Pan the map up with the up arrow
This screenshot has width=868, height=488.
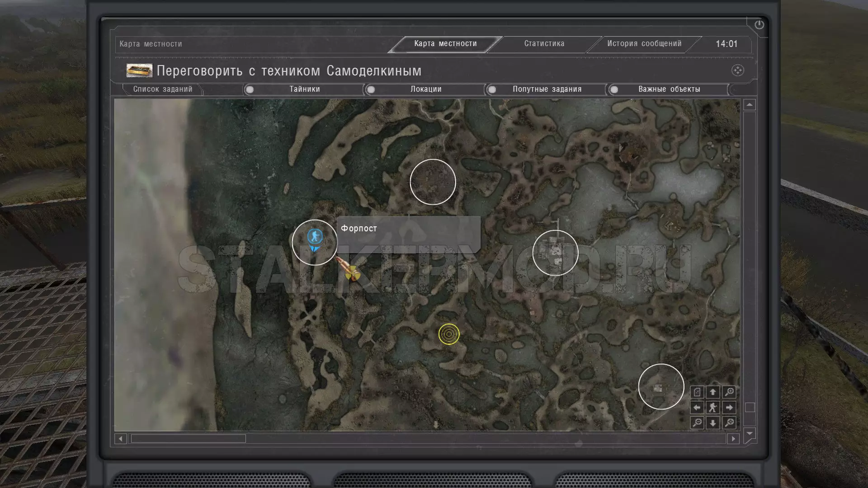[713, 392]
